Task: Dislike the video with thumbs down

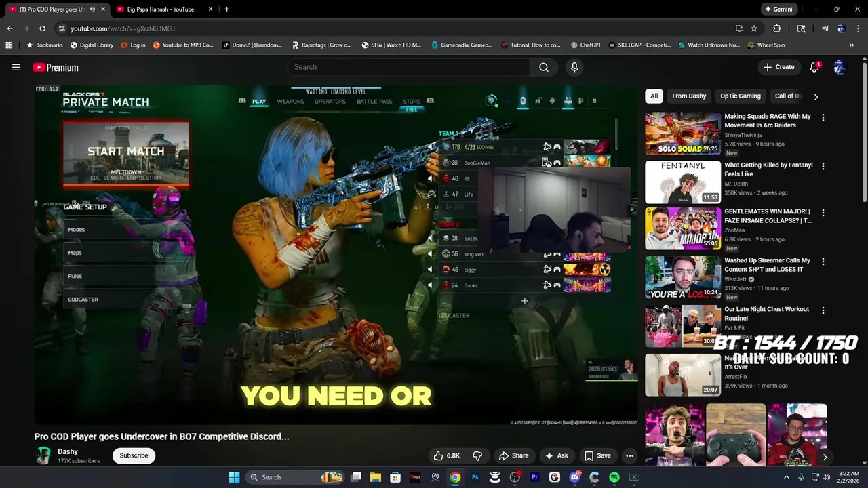Action: click(x=477, y=455)
